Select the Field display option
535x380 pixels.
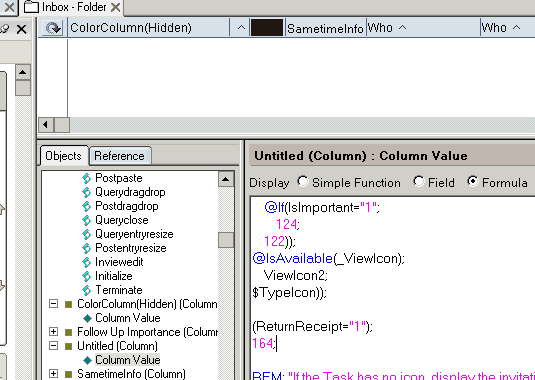click(x=419, y=181)
